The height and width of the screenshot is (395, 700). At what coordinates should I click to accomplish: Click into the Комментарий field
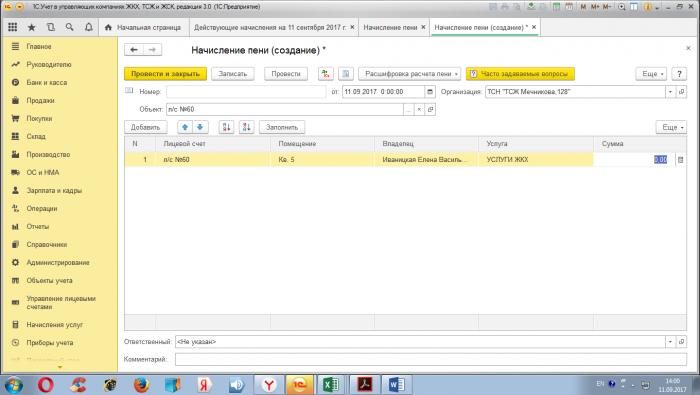pyautogui.click(x=430, y=359)
